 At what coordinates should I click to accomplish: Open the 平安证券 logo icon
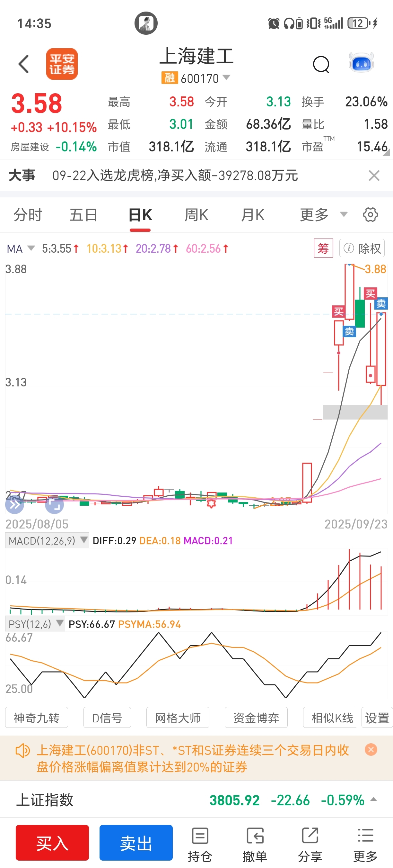point(62,64)
